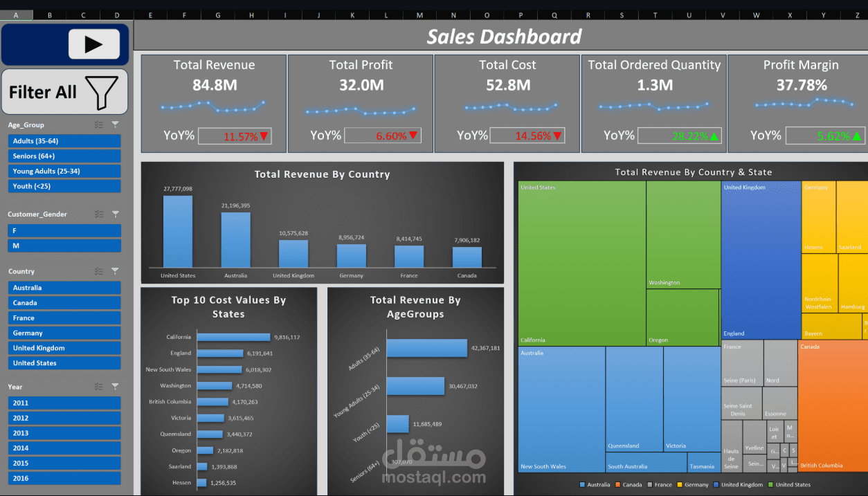
Task: Select Young Adults (25-34) slicer item
Action: coord(64,171)
